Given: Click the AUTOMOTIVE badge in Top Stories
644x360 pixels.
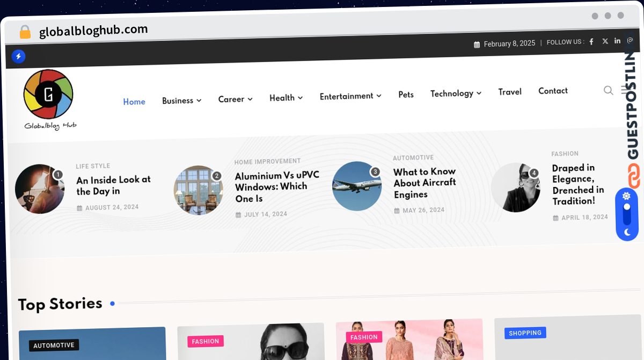Looking at the screenshot, I should [54, 345].
